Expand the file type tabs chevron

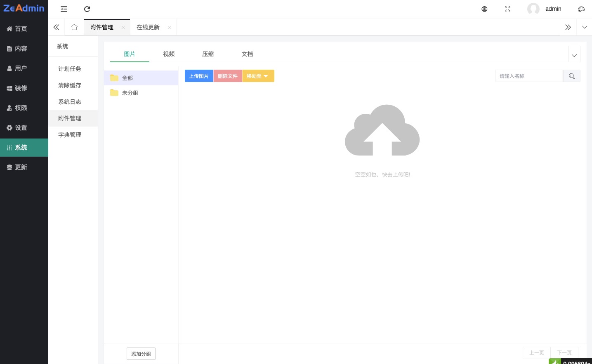(x=574, y=55)
